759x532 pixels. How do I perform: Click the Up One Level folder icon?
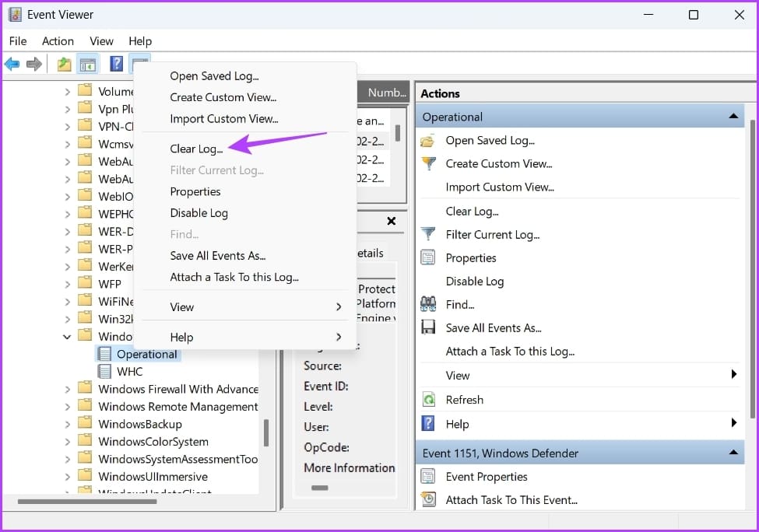pyautogui.click(x=64, y=64)
